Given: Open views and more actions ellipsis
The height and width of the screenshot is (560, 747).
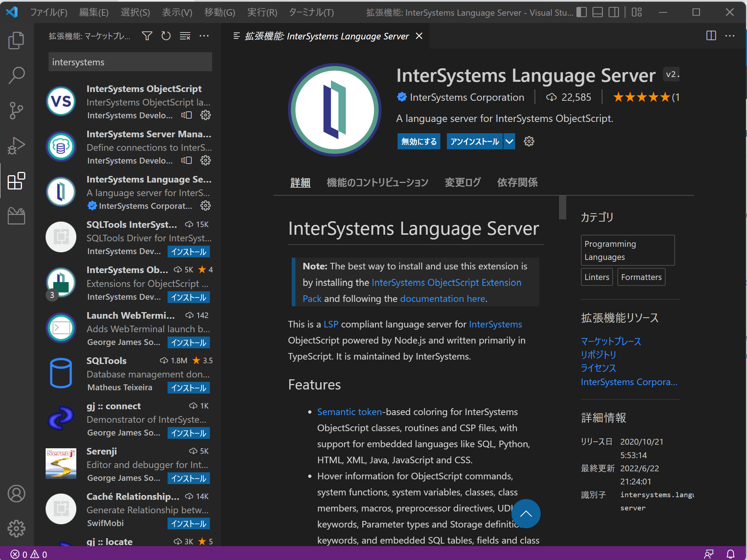Looking at the screenshot, I should click(204, 36).
